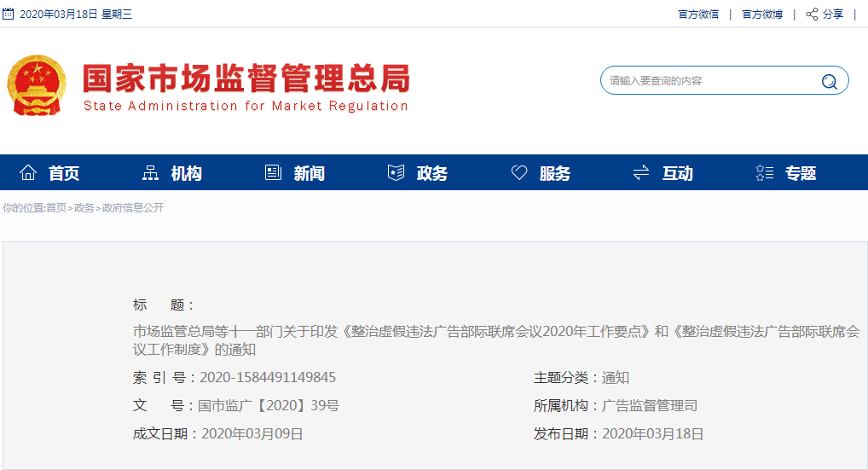
Task: Go to 政府信息公开 in the breadcrumb
Action: pyautogui.click(x=133, y=207)
